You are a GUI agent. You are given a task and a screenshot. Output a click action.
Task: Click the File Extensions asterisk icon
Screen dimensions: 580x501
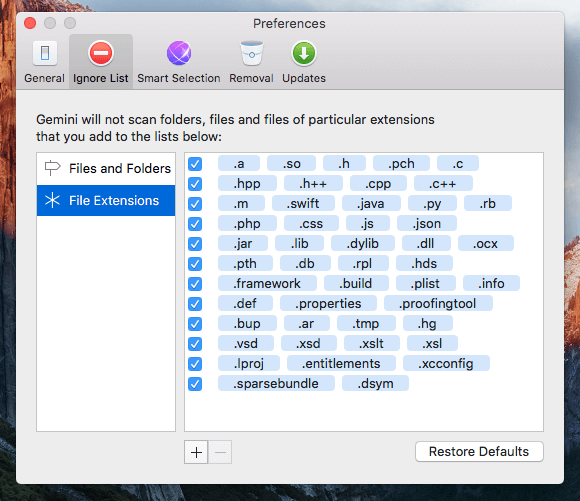(x=52, y=200)
